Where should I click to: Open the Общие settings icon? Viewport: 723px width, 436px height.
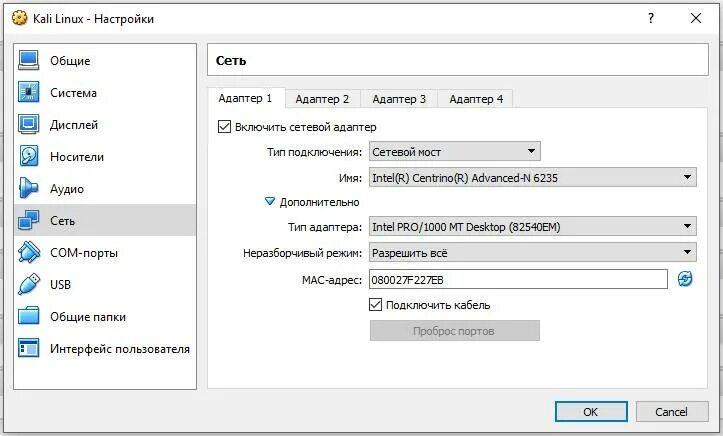(29, 61)
